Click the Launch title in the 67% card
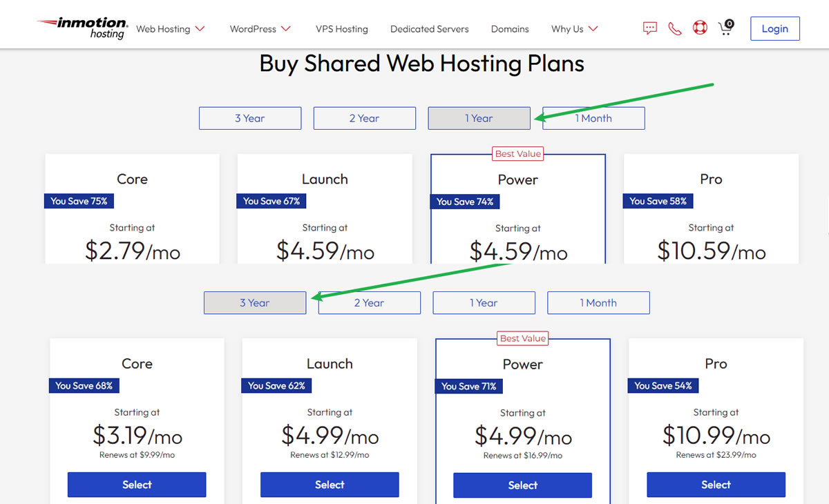829x504 pixels. [x=325, y=180]
